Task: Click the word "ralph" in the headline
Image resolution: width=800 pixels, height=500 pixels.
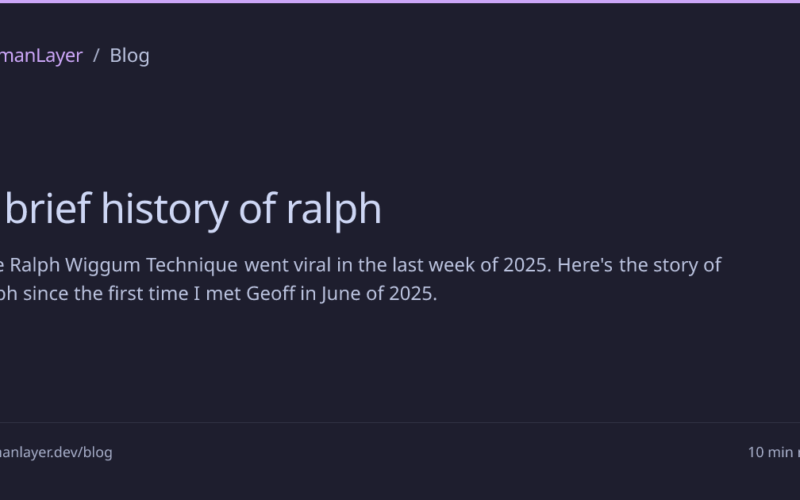Action: 334,209
